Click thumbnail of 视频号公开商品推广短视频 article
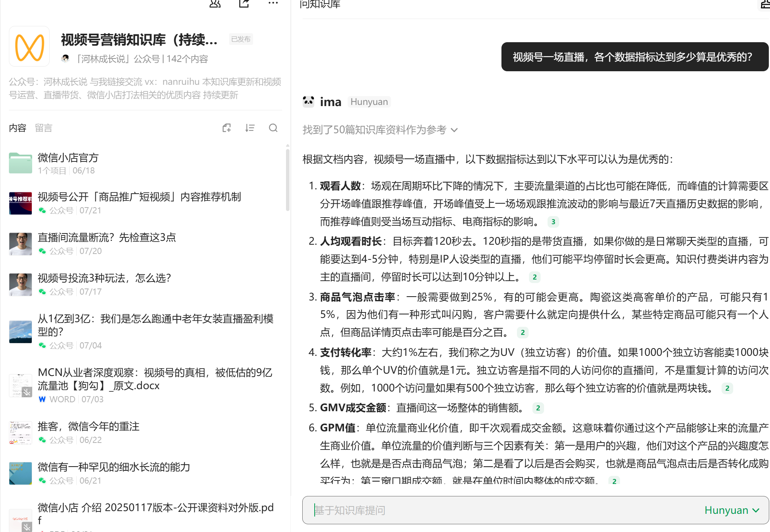770x532 pixels. (21, 203)
